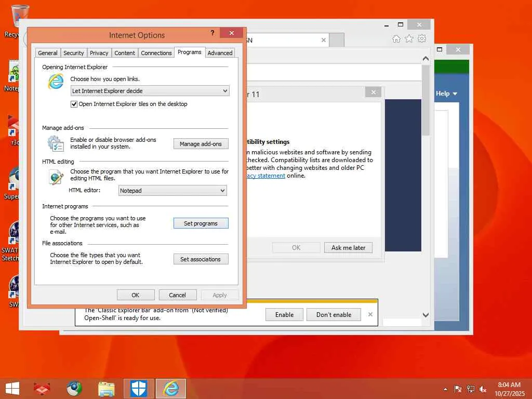Click Ask me later in setup dialog

(348, 248)
